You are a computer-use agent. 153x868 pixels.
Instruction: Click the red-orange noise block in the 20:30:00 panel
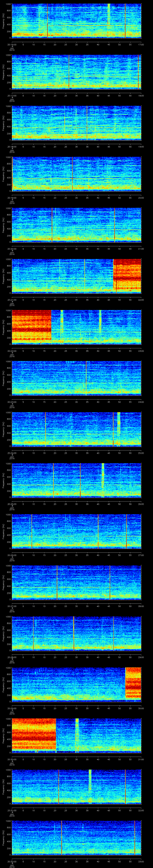pyautogui.click(x=34, y=734)
